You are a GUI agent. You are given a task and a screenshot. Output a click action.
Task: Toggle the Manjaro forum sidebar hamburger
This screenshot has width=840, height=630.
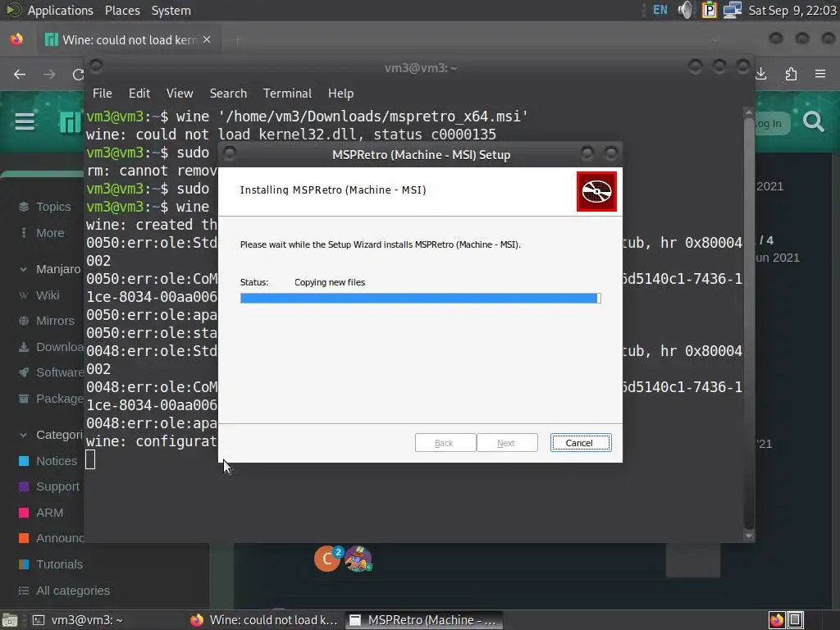pos(25,121)
